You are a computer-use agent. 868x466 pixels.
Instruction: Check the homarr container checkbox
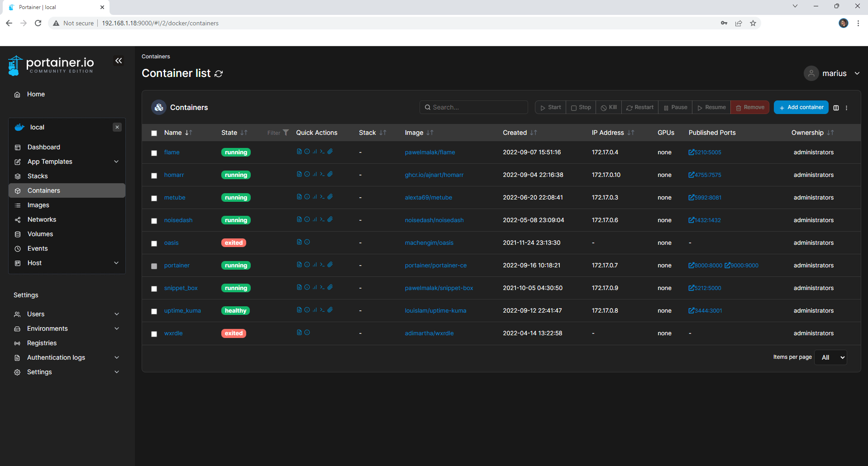click(154, 176)
